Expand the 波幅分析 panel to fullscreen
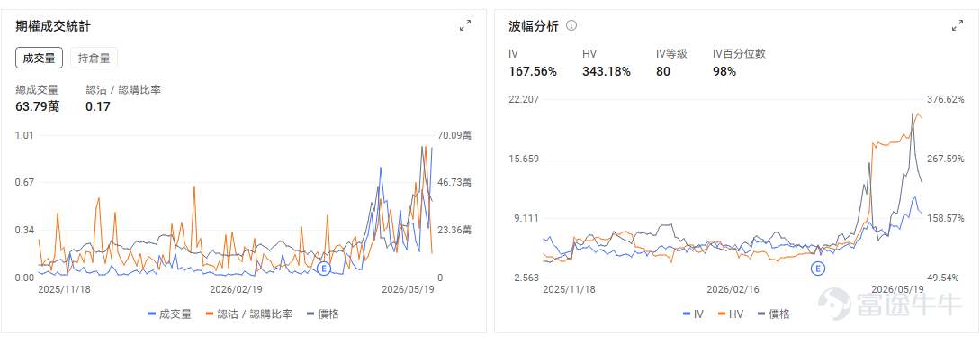This screenshot has height=337, width=980. (x=957, y=25)
